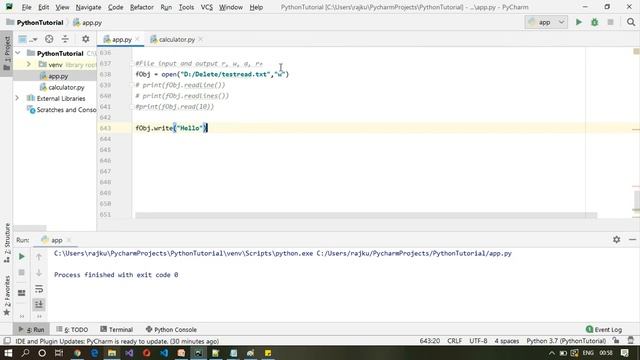Screen dimensions: 640x360
Task: Click the up stack trace arrow
Action: click(x=39, y=257)
